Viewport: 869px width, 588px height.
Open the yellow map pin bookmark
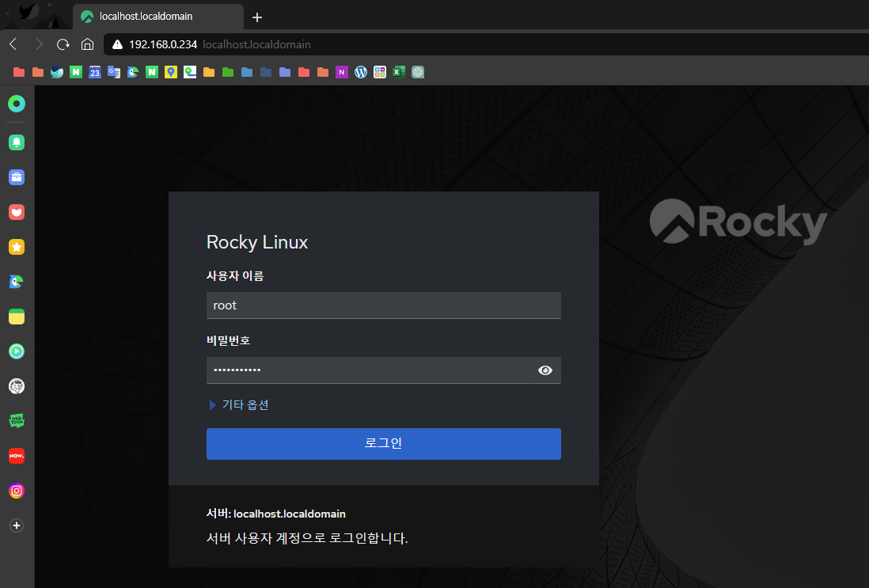171,72
